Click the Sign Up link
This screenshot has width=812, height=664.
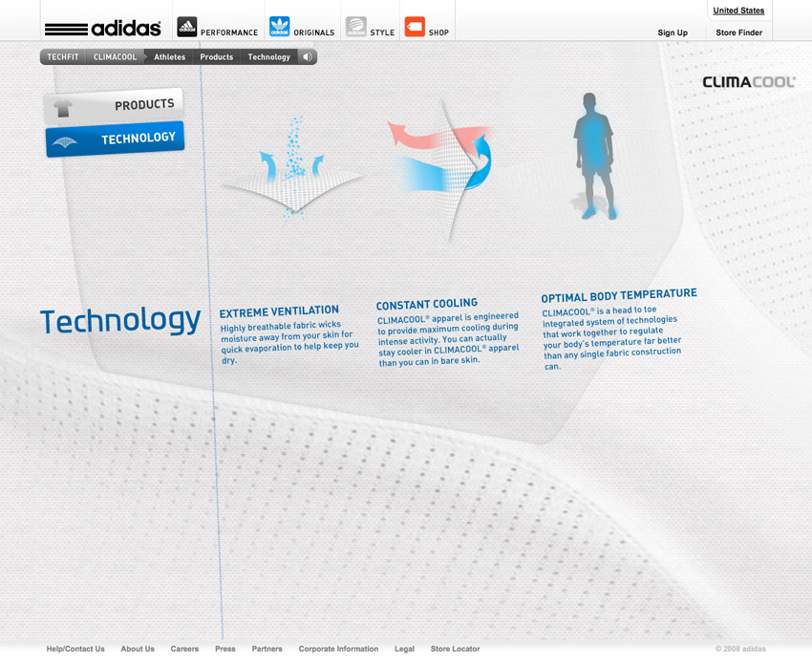673,32
